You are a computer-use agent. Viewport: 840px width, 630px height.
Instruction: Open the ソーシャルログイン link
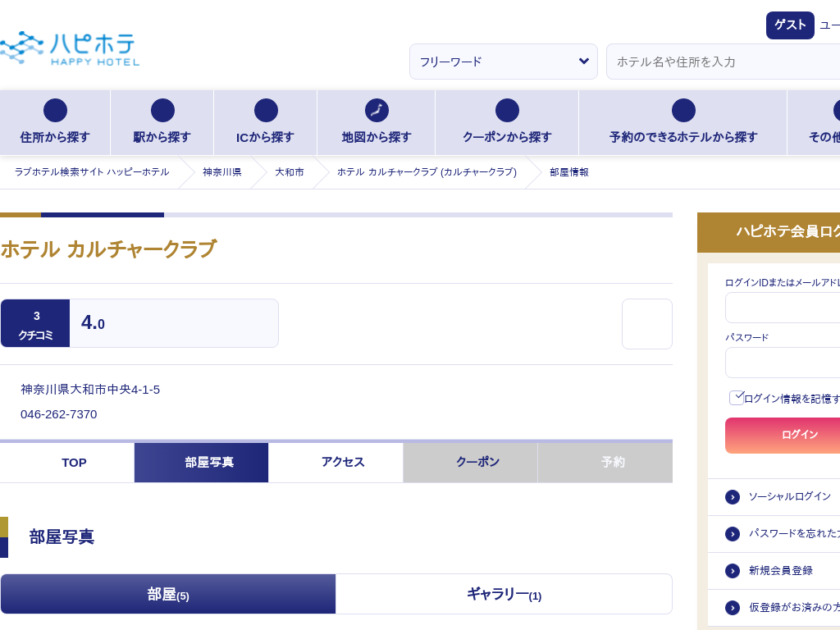790,497
